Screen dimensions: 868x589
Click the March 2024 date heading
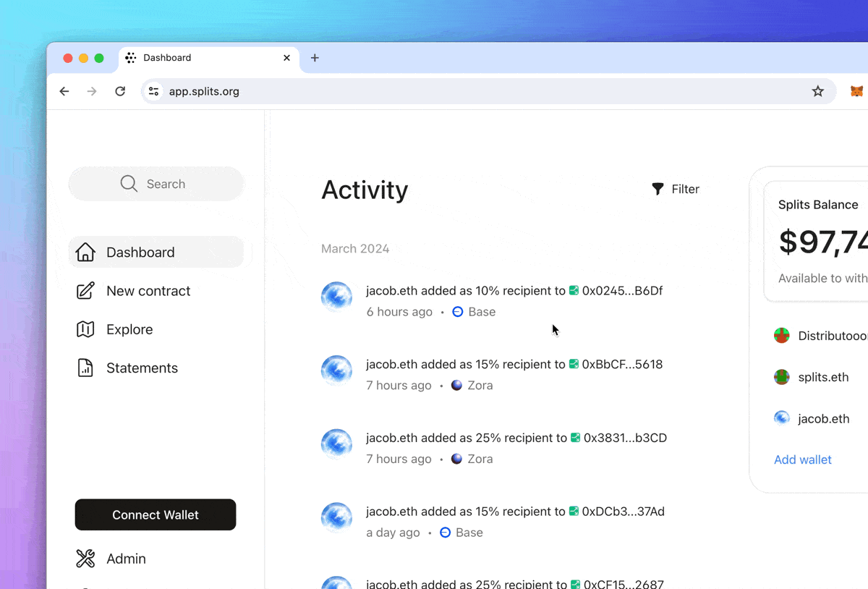tap(355, 249)
